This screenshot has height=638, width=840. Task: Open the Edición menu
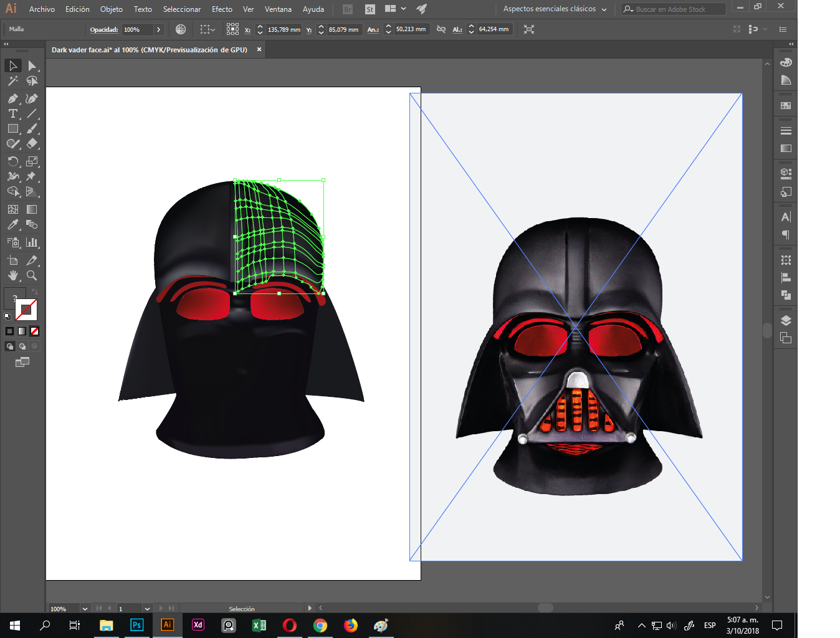[77, 9]
